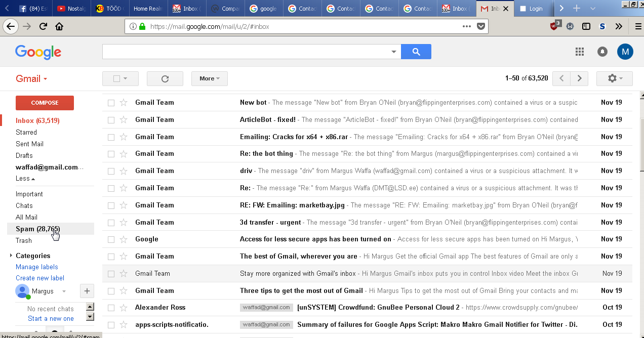Click in the Gmail search field
Screen dimensions: 644x338
pyautogui.click(x=246, y=52)
